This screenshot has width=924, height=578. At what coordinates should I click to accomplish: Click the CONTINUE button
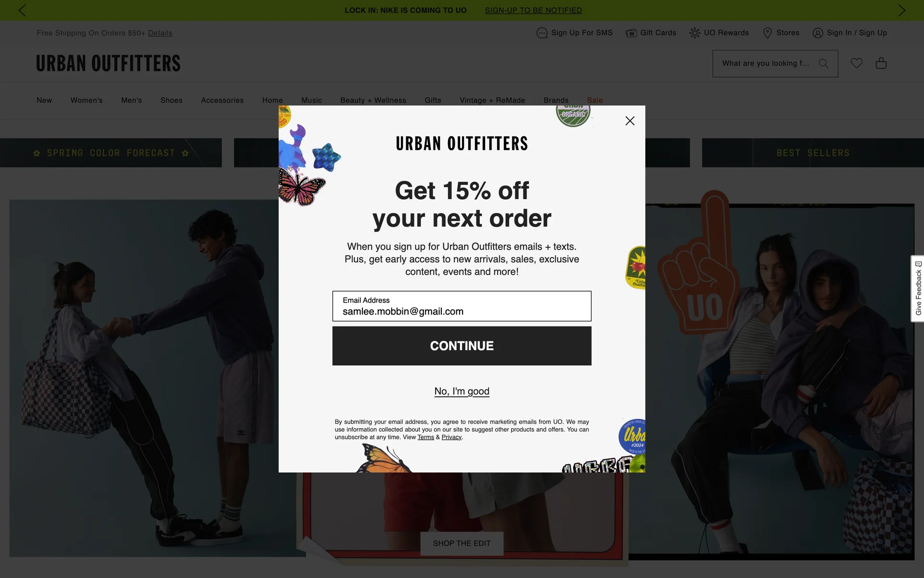pos(462,346)
